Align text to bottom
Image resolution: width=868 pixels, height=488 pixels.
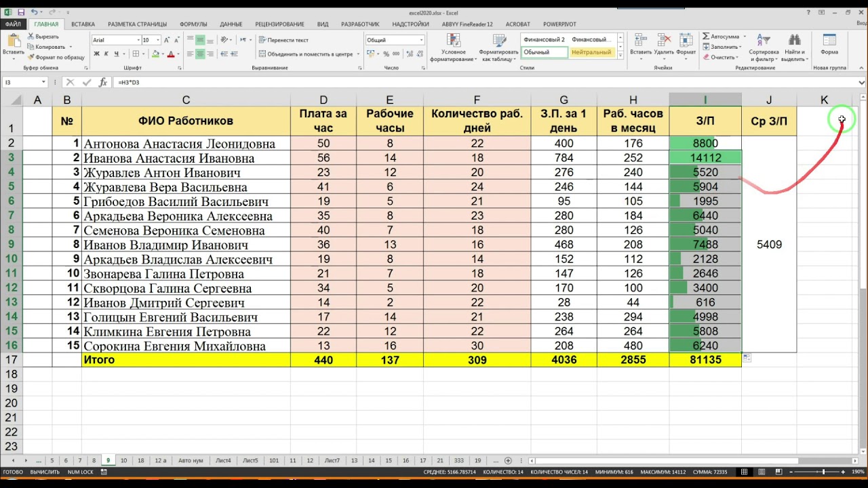(x=211, y=40)
